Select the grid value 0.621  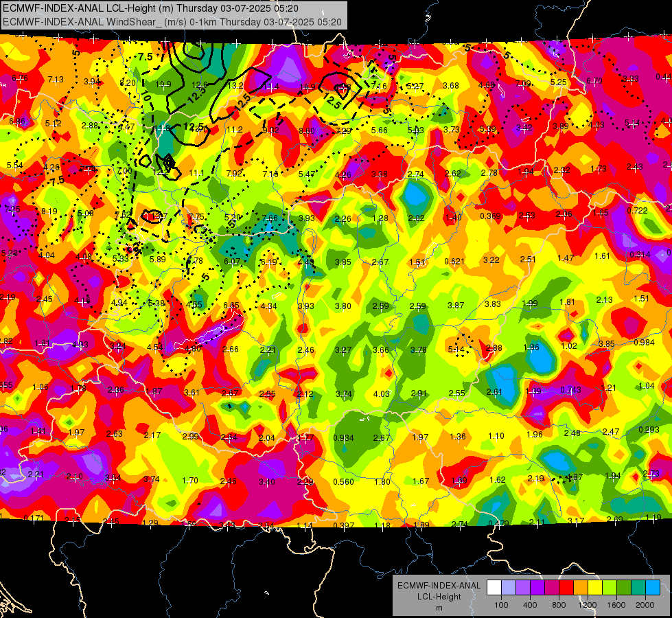(x=454, y=261)
